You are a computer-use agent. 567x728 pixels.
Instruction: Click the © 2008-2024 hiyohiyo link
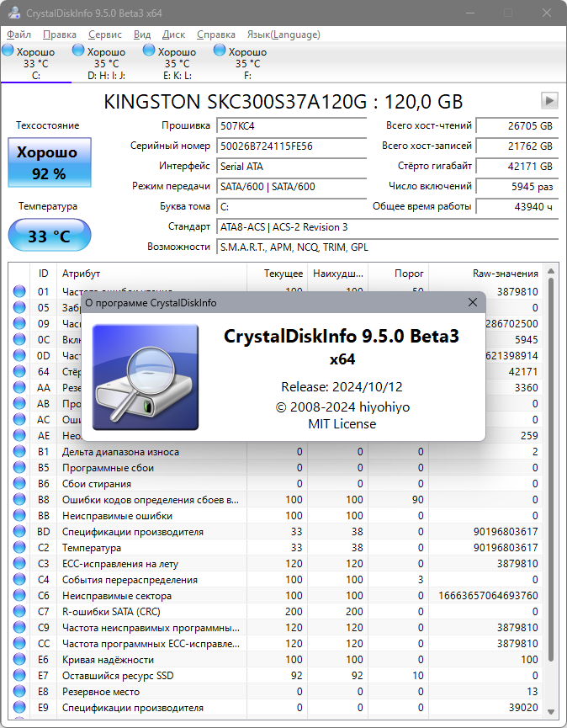342,407
